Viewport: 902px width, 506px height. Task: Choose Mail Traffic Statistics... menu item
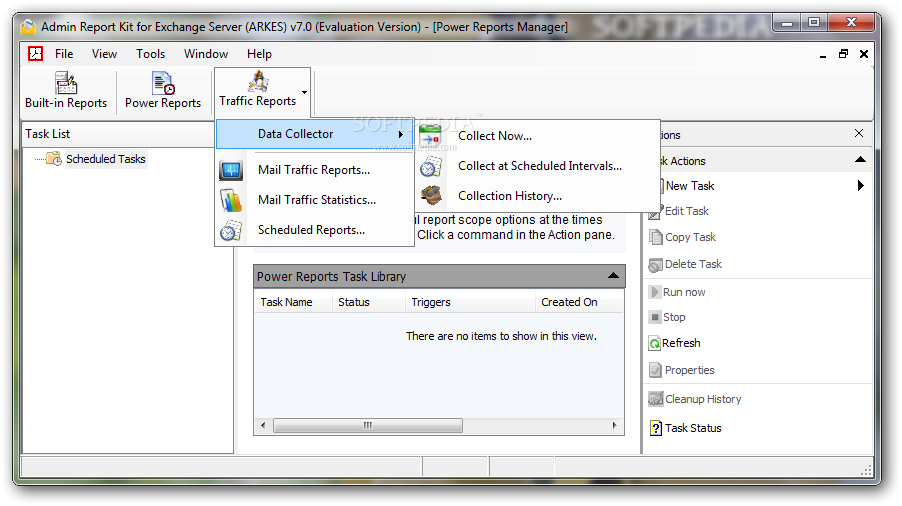pyautogui.click(x=316, y=200)
